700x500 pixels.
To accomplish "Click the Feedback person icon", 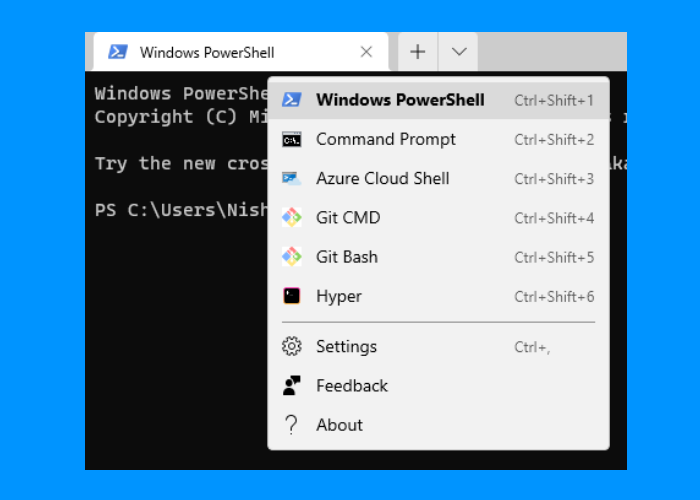I will pyautogui.click(x=292, y=386).
